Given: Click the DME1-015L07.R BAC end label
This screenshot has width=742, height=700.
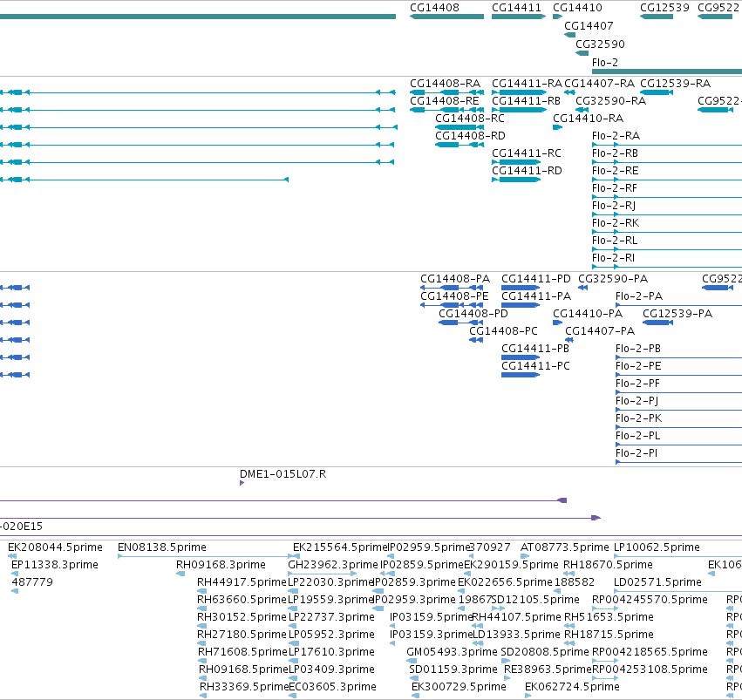Looking at the screenshot, I should pyautogui.click(x=283, y=474).
